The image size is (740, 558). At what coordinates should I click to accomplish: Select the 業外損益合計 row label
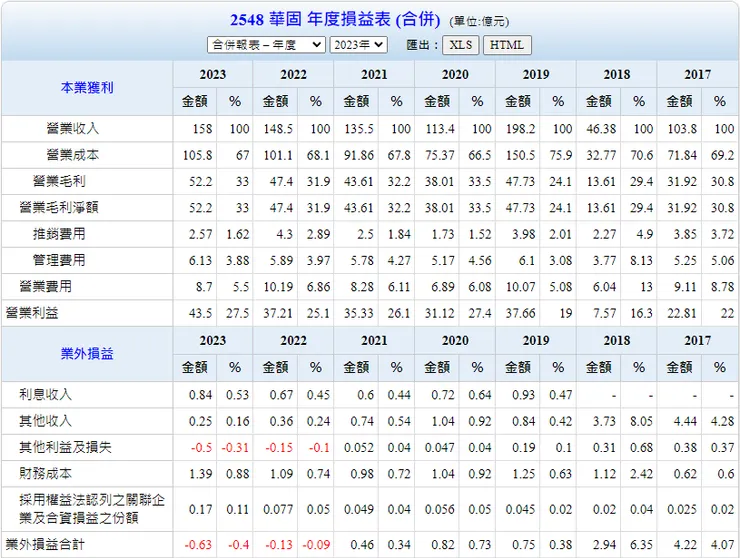(45, 544)
